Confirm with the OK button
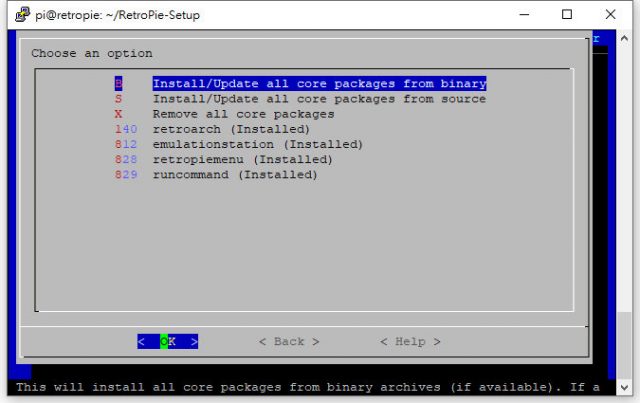The height and width of the screenshot is (403, 640). click(x=168, y=341)
